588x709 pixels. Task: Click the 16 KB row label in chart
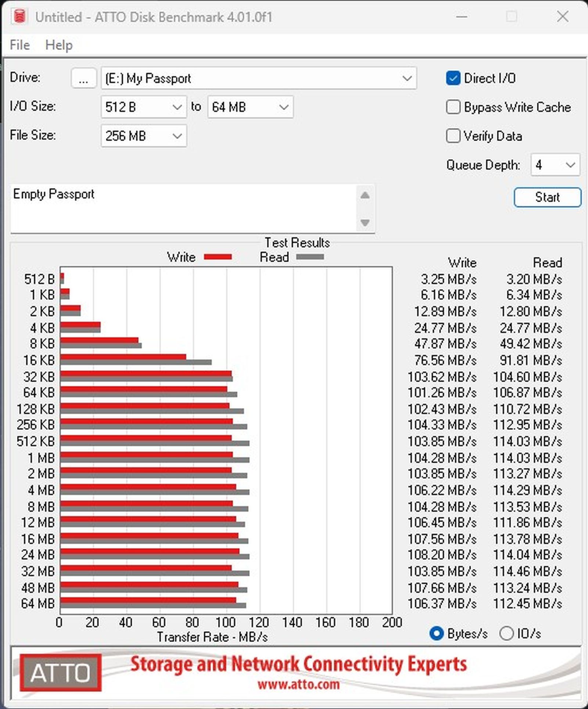pos(39,360)
